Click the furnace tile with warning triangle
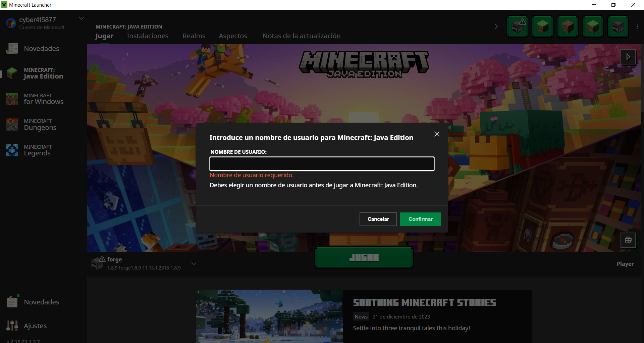This screenshot has height=343, width=644. click(x=517, y=27)
